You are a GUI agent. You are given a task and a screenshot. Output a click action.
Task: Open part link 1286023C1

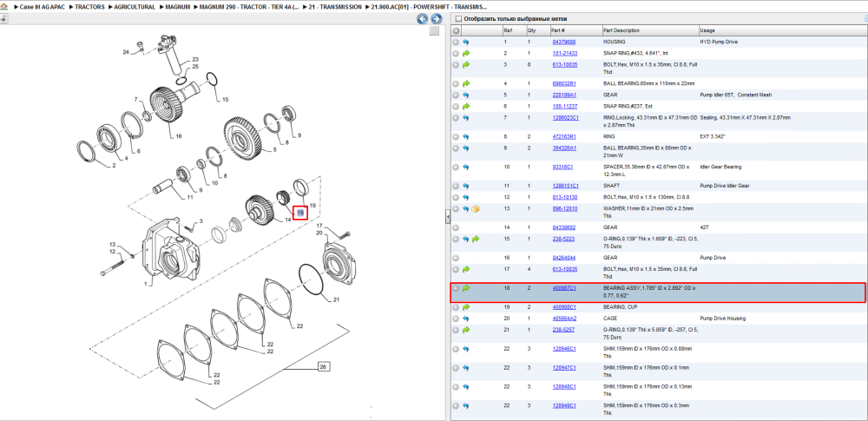[x=566, y=117]
